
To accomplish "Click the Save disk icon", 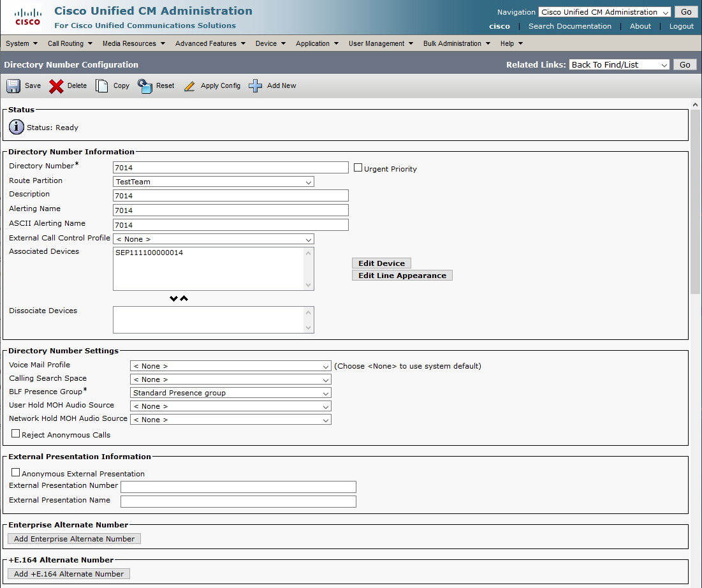I will 13,86.
